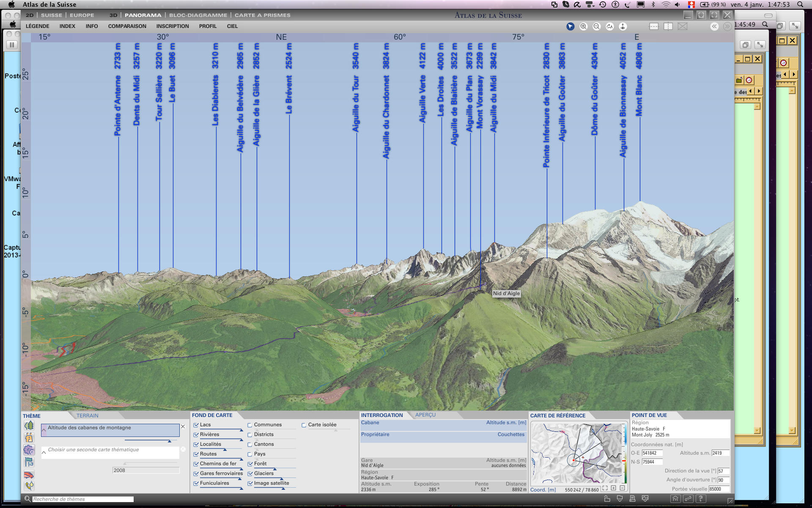Open the nature theme category with trees icon
Image resolution: width=812 pixels, height=508 pixels.
[29, 425]
